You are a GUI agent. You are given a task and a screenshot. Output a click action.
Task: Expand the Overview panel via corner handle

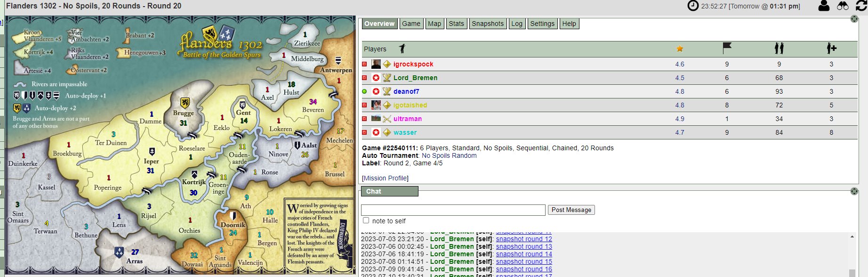(854, 19)
